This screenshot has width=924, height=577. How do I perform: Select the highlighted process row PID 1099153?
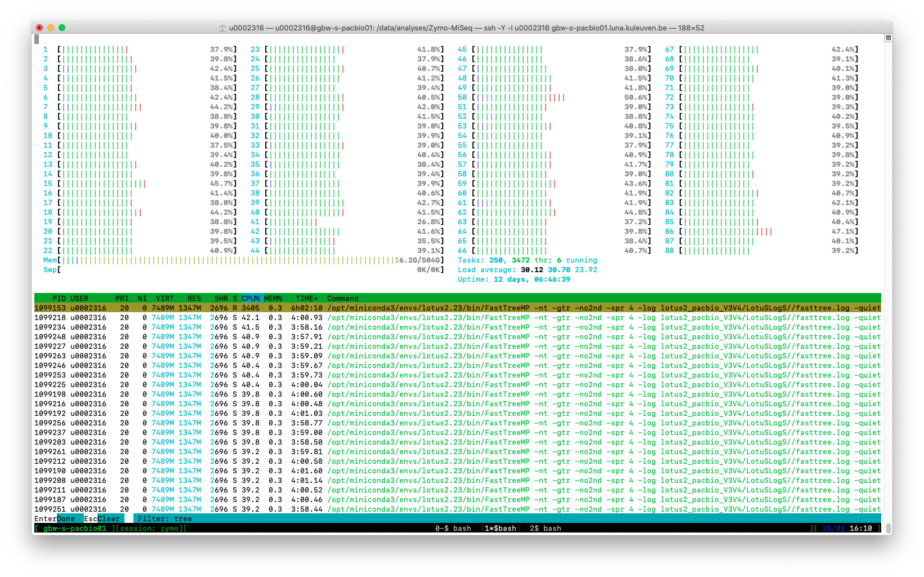(x=458, y=308)
